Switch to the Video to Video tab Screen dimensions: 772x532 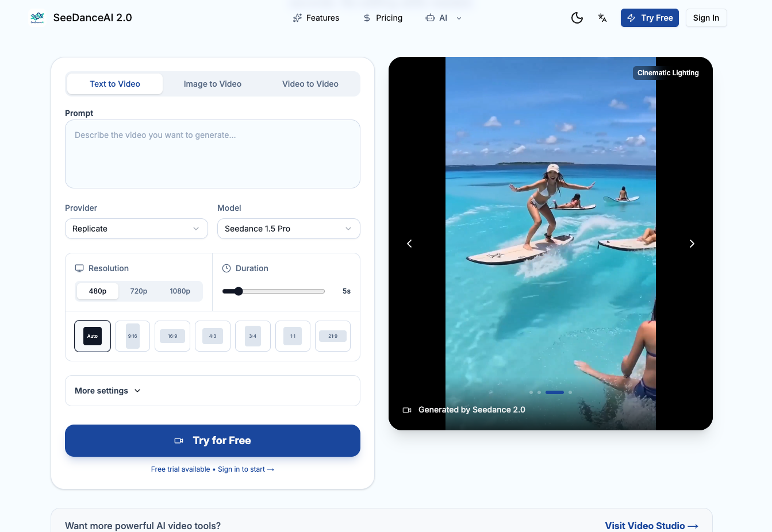tap(310, 83)
